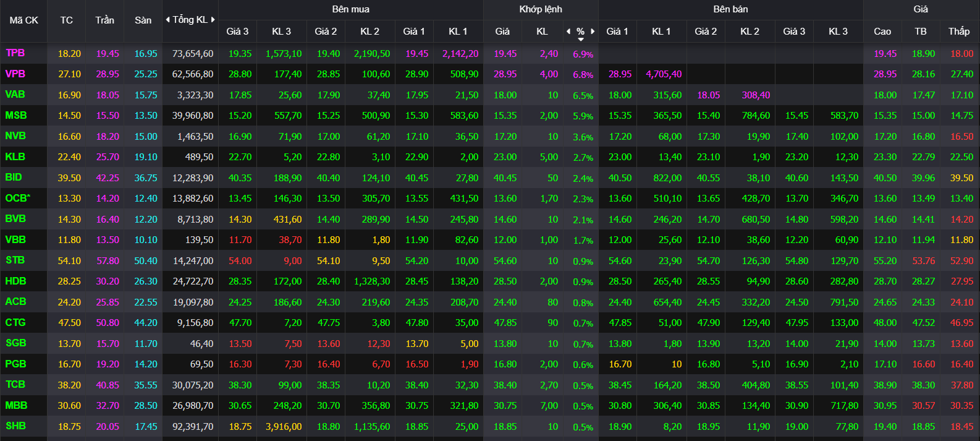Click the Sàn column header

tap(143, 20)
